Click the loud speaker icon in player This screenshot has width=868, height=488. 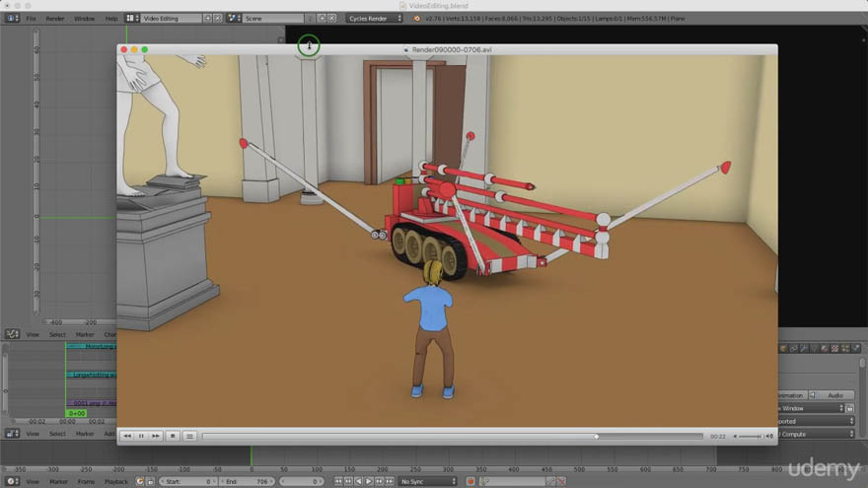point(769,436)
